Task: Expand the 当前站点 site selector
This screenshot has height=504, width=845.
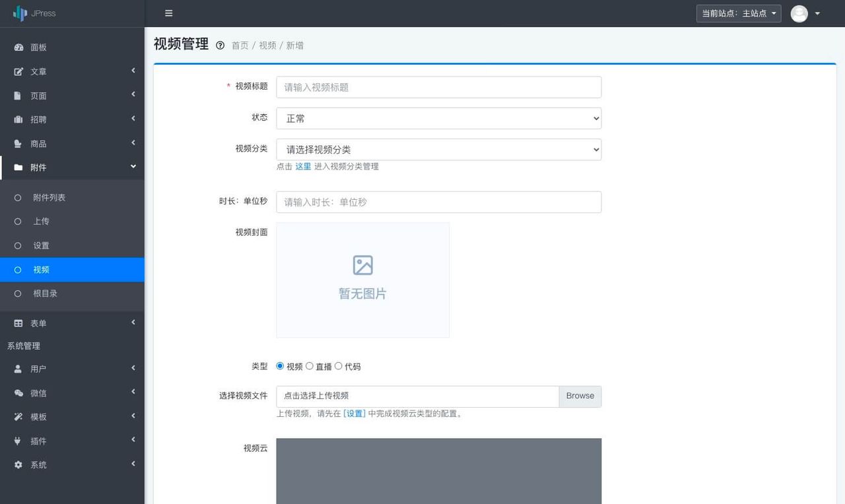Action: [x=738, y=13]
